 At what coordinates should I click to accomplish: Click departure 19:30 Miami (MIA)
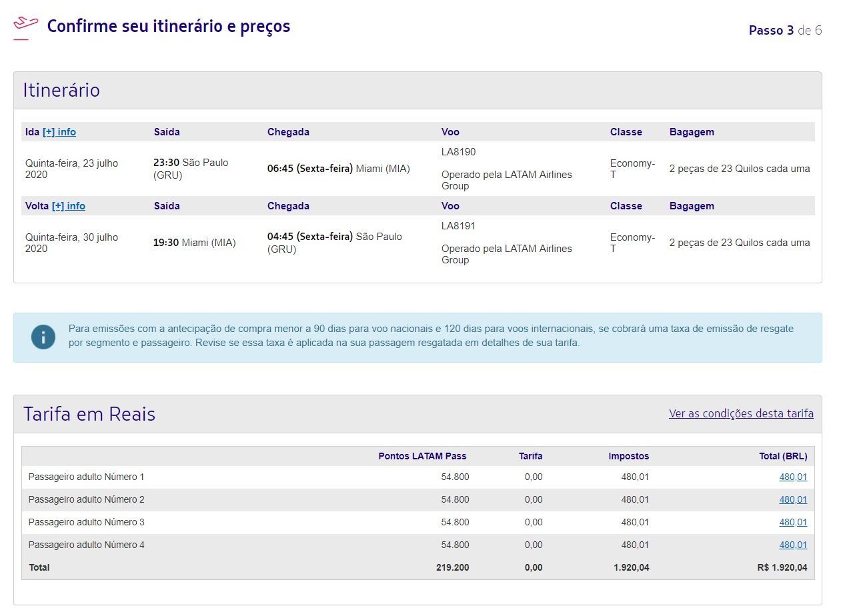[195, 243]
